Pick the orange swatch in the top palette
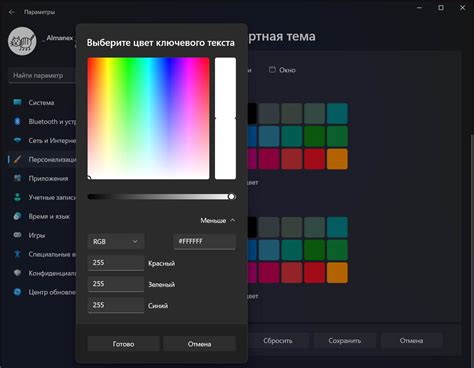The height and width of the screenshot is (368, 474). tap(337, 159)
